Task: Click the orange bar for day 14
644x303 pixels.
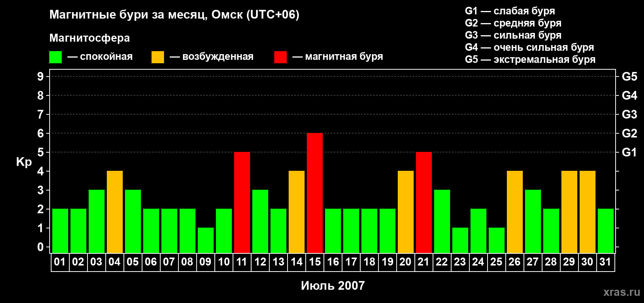Action: [x=297, y=212]
